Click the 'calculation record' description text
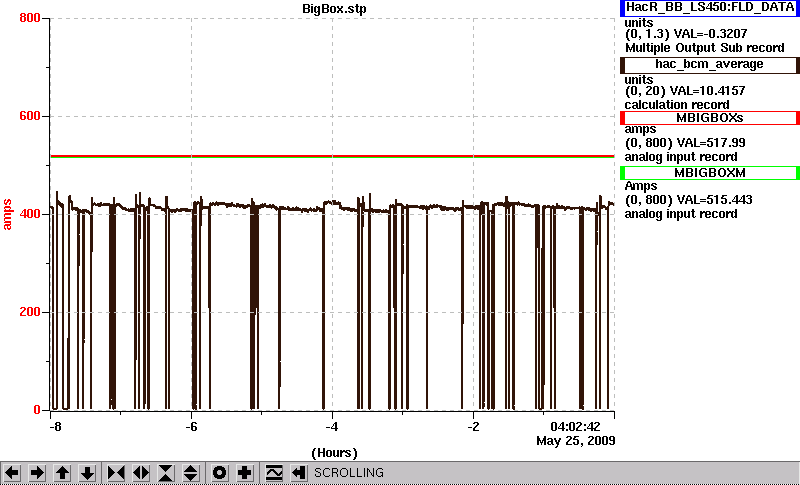The width and height of the screenshot is (800, 485). click(677, 105)
